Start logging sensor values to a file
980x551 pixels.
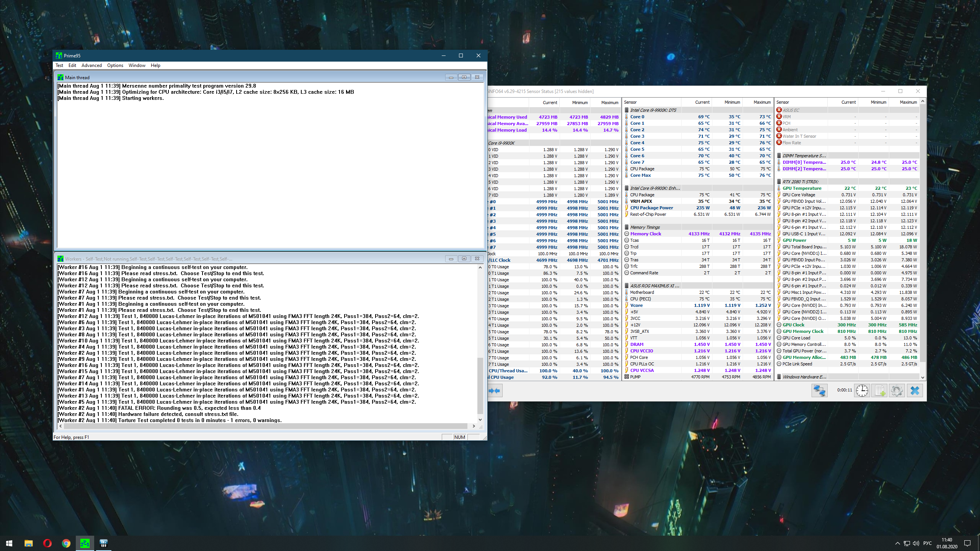[879, 391]
